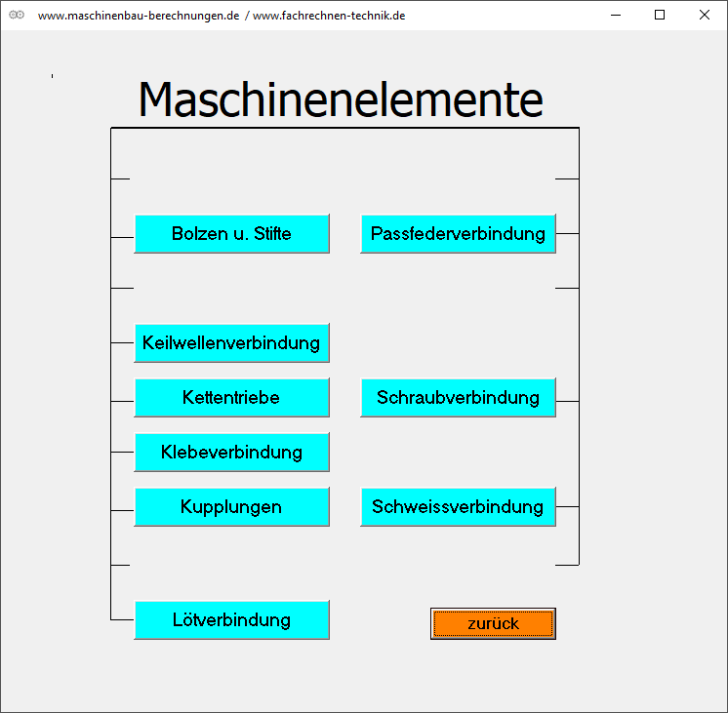
Task: Close the window with the X button
Action: pyautogui.click(x=705, y=15)
